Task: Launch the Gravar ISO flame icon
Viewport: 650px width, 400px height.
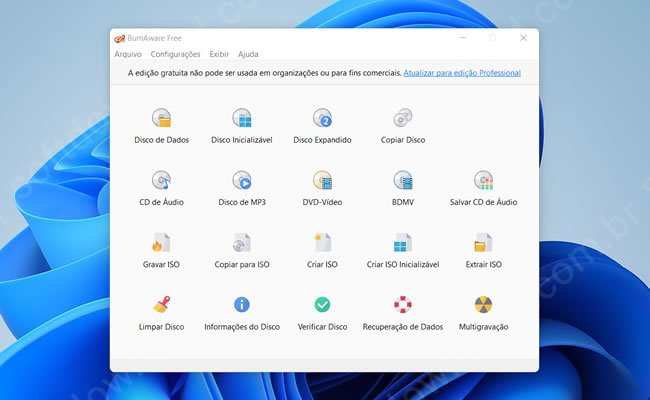Action: (161, 242)
